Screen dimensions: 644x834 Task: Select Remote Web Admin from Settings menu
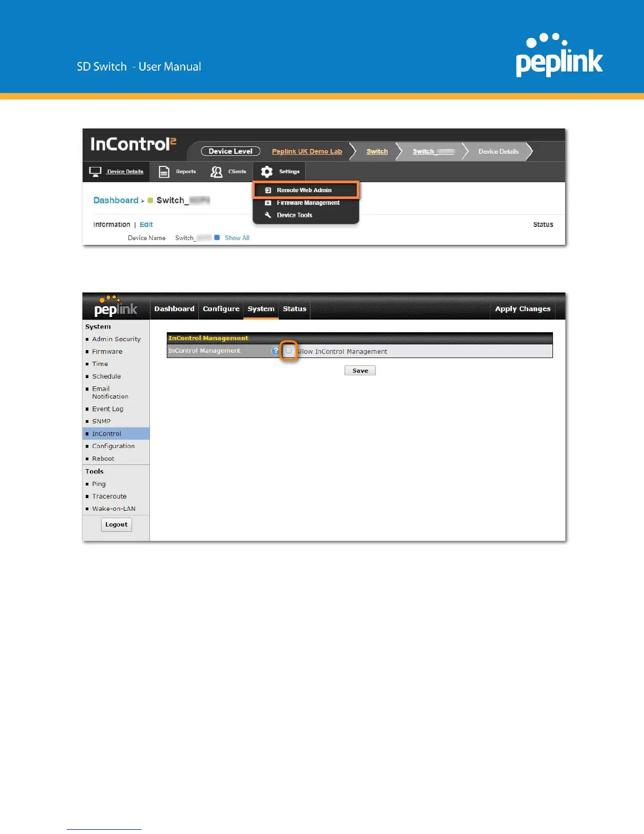coord(306,190)
